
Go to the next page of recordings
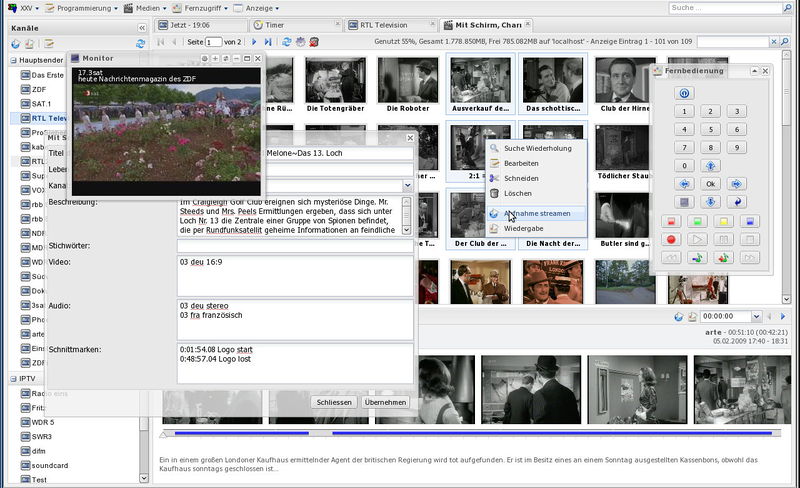click(254, 42)
